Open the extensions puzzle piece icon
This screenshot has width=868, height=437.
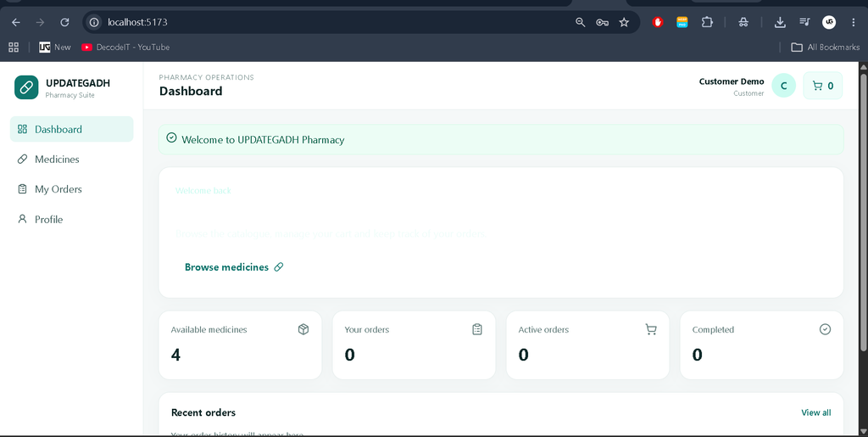(x=707, y=22)
